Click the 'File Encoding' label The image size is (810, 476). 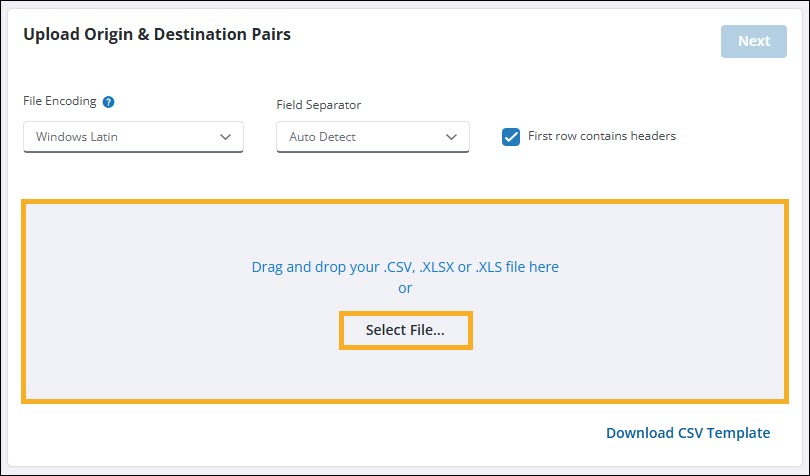(x=59, y=102)
